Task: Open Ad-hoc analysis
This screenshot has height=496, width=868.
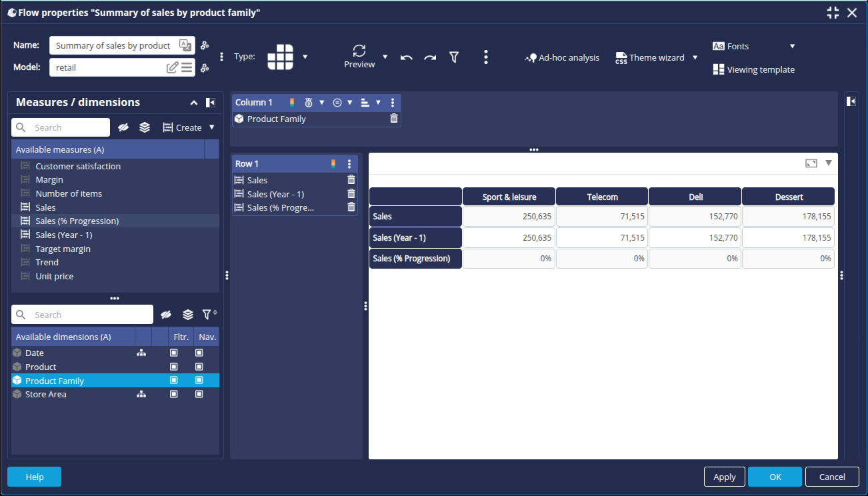Action: tap(562, 58)
